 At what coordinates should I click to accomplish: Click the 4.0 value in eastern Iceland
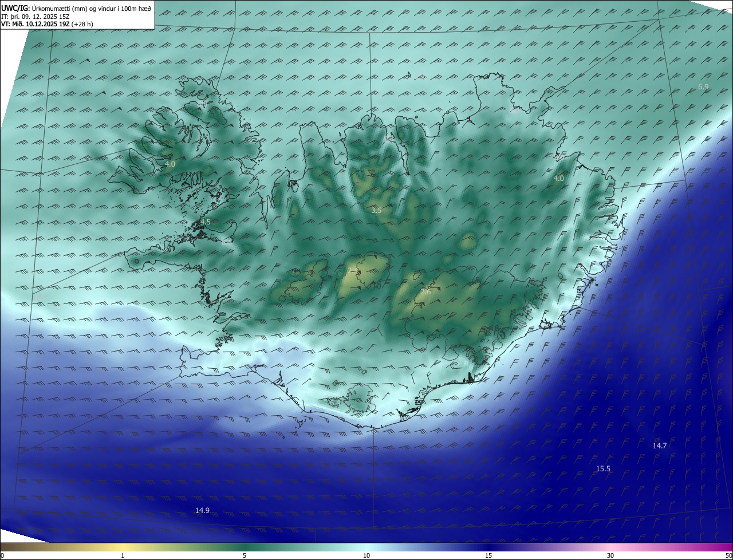tap(558, 179)
